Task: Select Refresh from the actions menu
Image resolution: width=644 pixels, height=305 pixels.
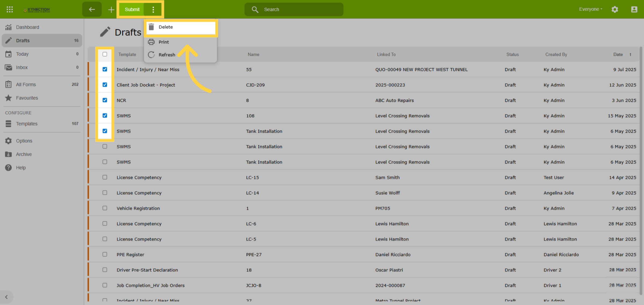Action: tap(181, 55)
